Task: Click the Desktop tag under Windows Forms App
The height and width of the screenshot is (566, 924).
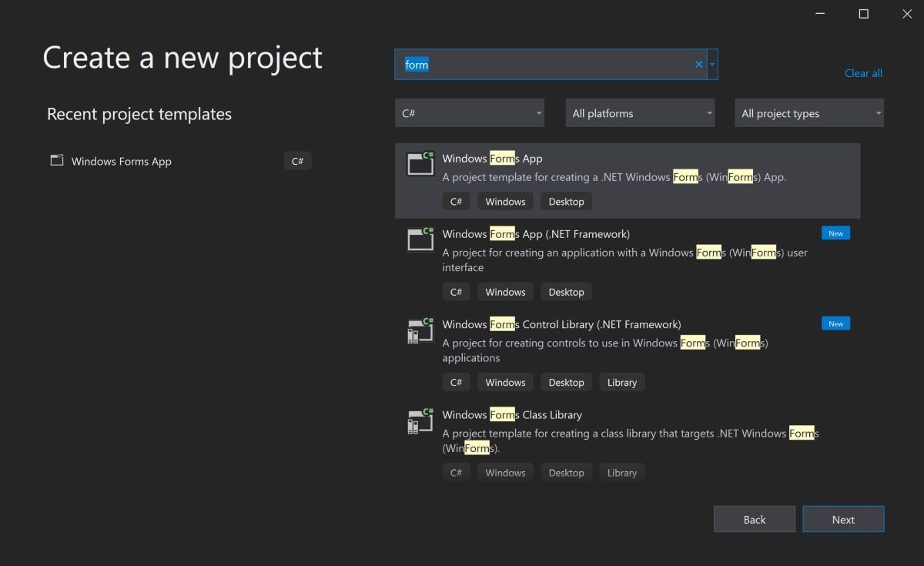Action: click(566, 201)
